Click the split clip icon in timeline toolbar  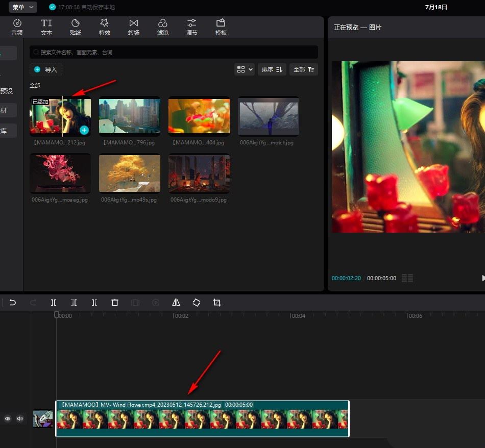point(54,303)
